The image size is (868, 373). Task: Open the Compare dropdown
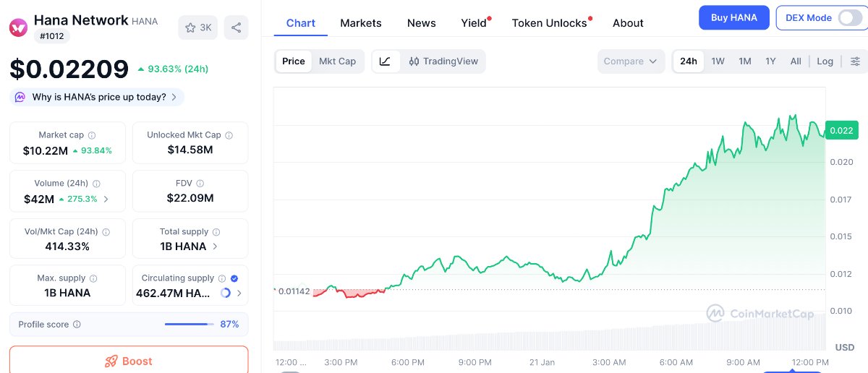630,61
